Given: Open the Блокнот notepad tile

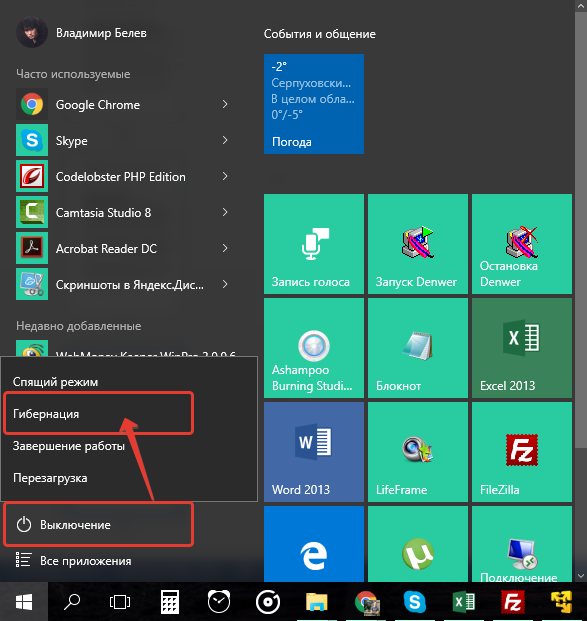Looking at the screenshot, I should (417, 348).
